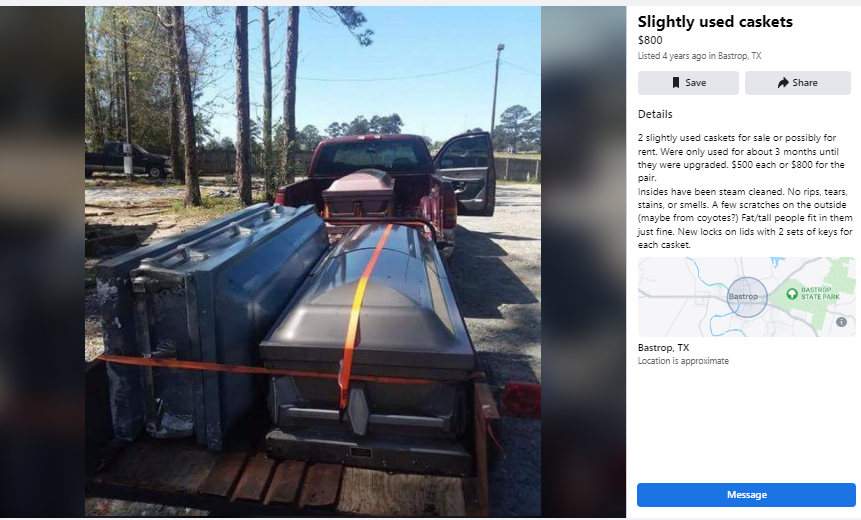The height and width of the screenshot is (520, 861).
Task: Click the $800 listing price
Action: (650, 40)
